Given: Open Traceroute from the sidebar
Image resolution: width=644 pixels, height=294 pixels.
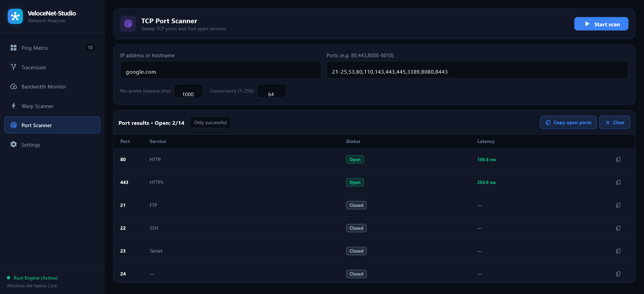Looking at the screenshot, I should click(52, 67).
